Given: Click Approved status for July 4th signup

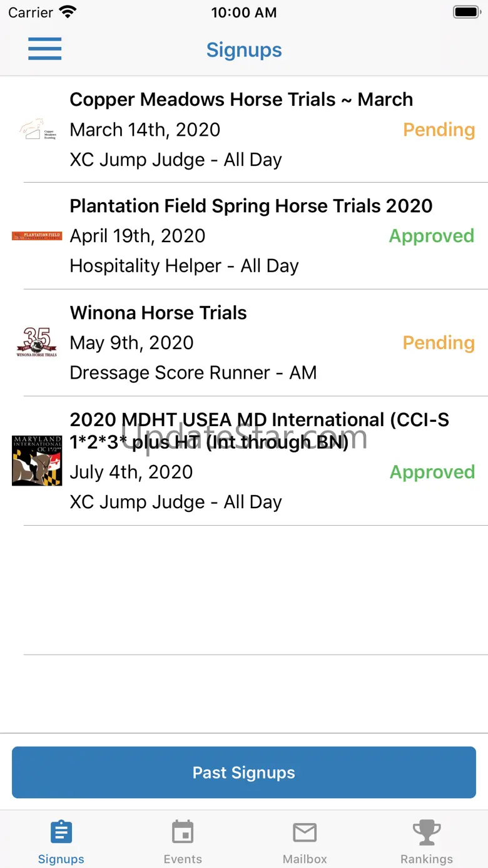Looking at the screenshot, I should coord(432,472).
